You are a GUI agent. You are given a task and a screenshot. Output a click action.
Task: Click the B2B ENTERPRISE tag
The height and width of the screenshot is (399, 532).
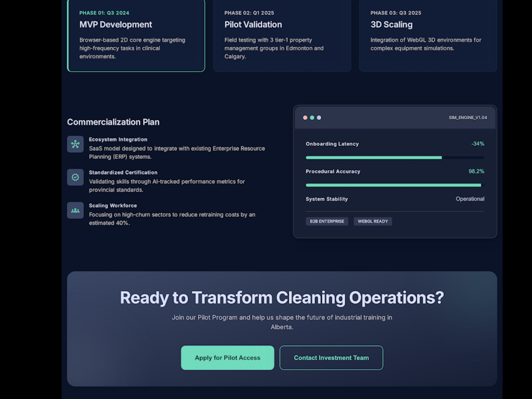[327, 221]
